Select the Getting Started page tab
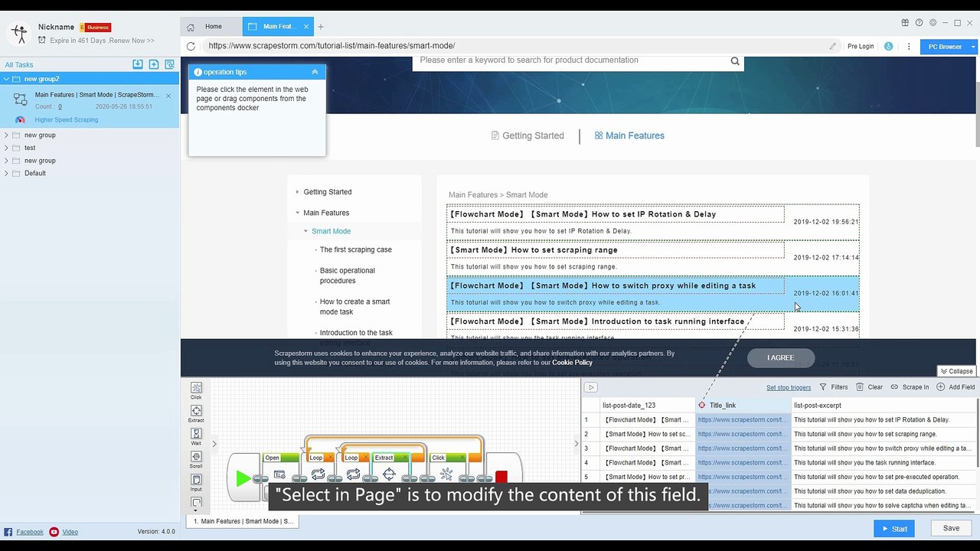 tap(528, 135)
